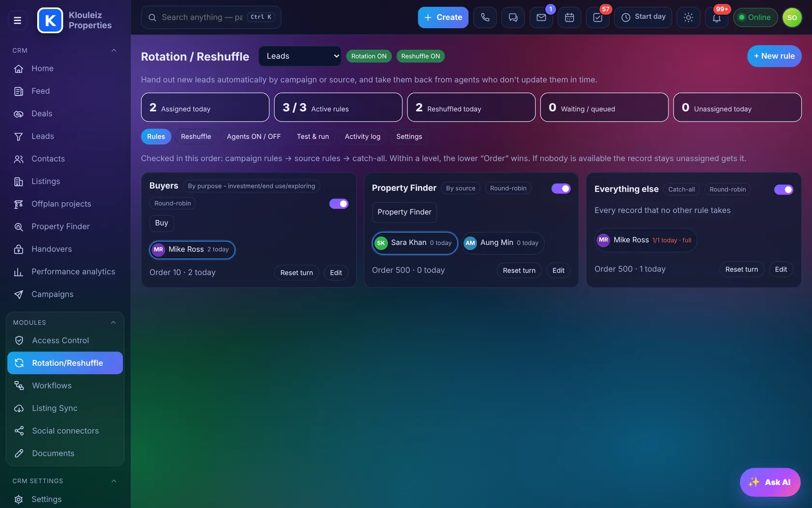The width and height of the screenshot is (812, 508).
Task: Click the Ask AI gradient button
Action: (770, 482)
